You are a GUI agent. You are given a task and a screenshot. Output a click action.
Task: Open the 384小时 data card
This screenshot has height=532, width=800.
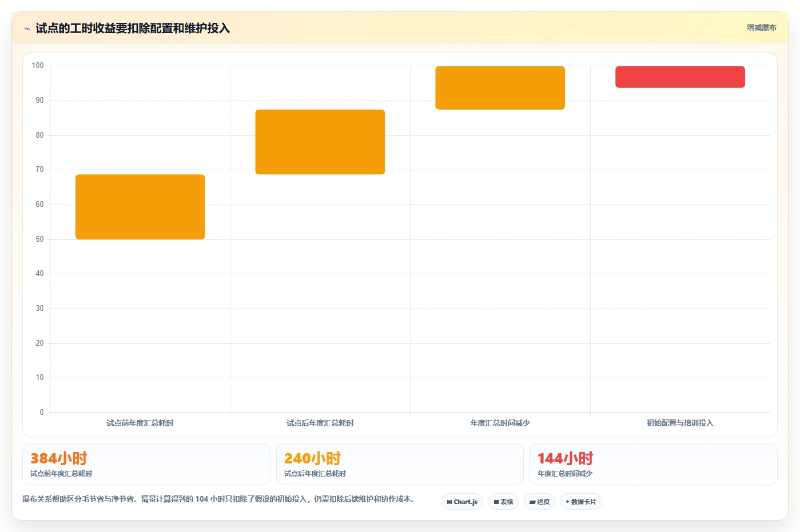tap(146, 464)
